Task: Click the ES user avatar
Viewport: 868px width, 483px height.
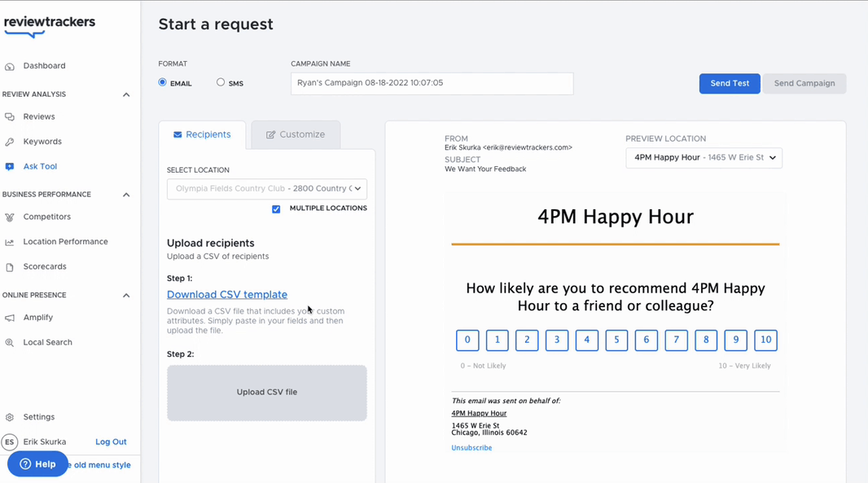Action: click(x=10, y=442)
